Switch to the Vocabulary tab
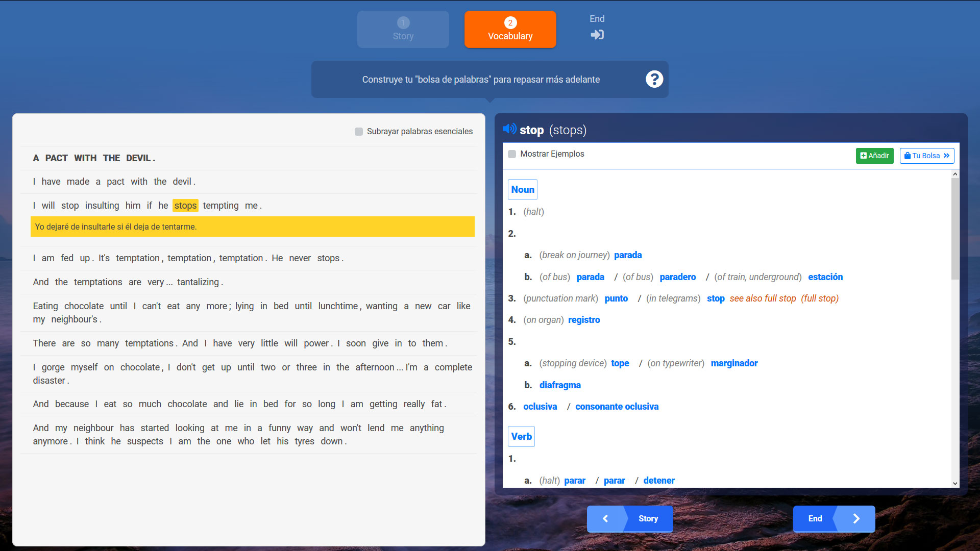This screenshot has width=980, height=551. [x=510, y=30]
